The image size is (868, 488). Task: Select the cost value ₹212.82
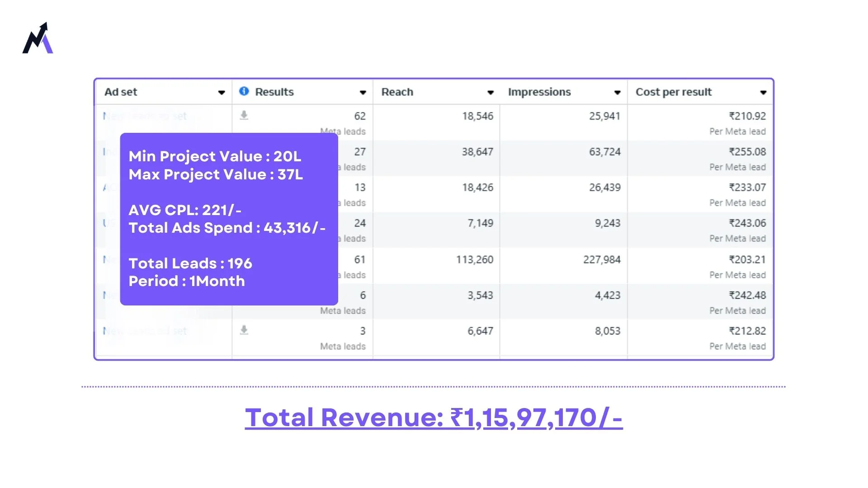[747, 331]
